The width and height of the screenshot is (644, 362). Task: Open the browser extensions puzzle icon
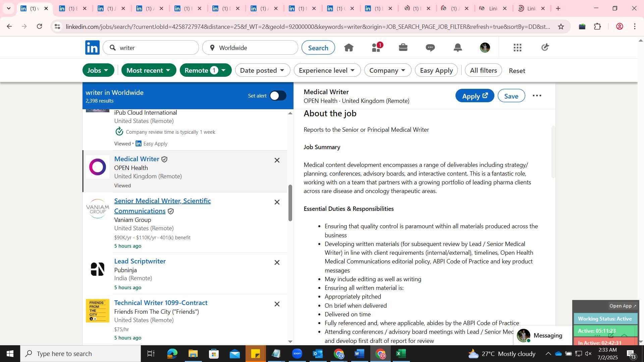(x=598, y=26)
